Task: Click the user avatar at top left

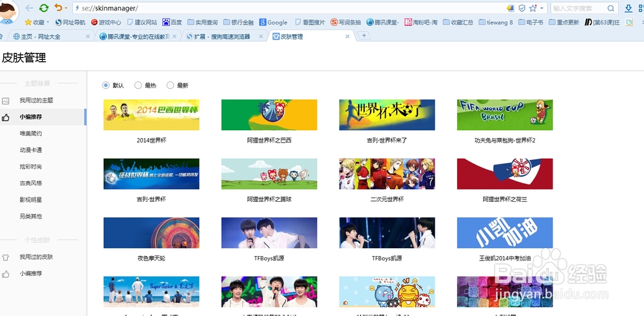Action: pyautogui.click(x=7, y=12)
